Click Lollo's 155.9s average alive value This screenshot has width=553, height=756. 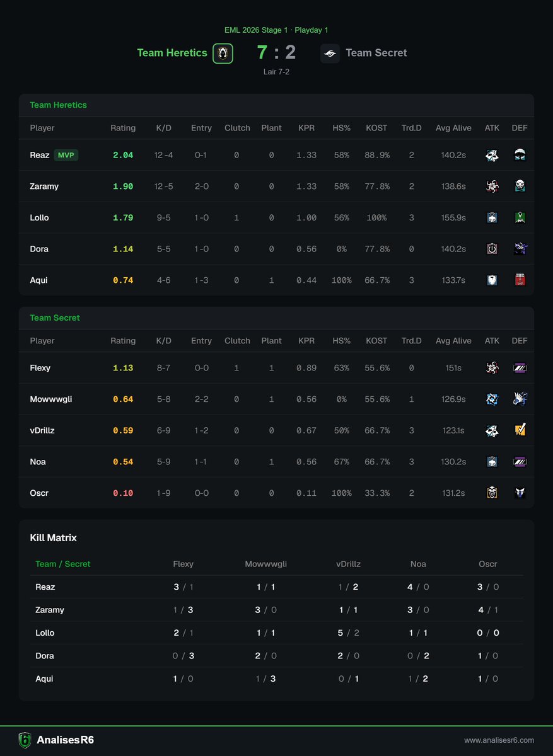click(453, 218)
